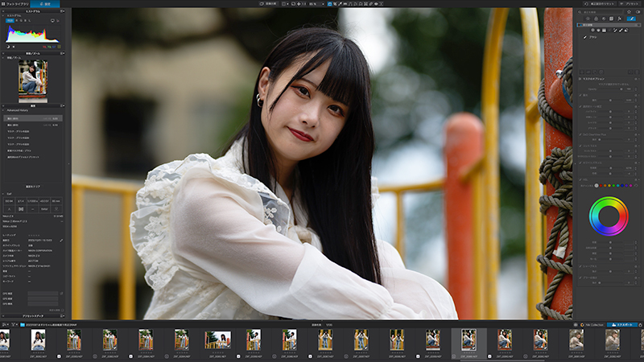The width and height of the screenshot is (644, 362).
Task: Open the Customize tab
Action: (x=45, y=4)
